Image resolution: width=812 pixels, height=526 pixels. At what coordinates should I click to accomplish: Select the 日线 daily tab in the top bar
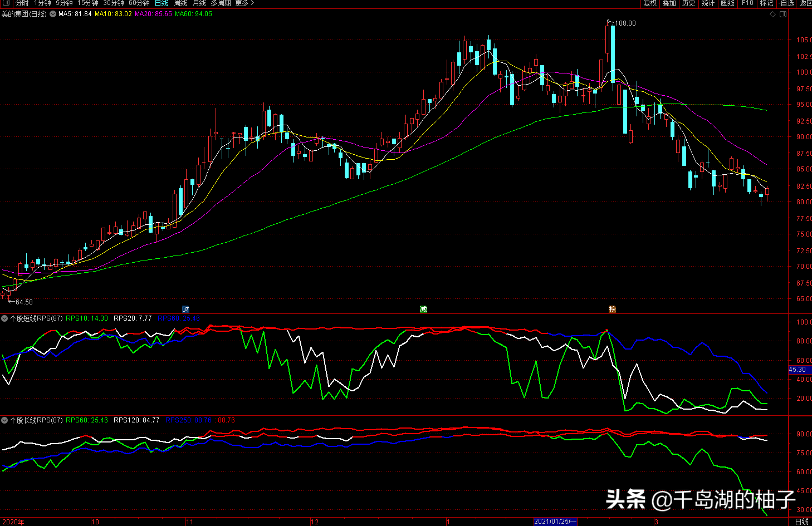162,3
